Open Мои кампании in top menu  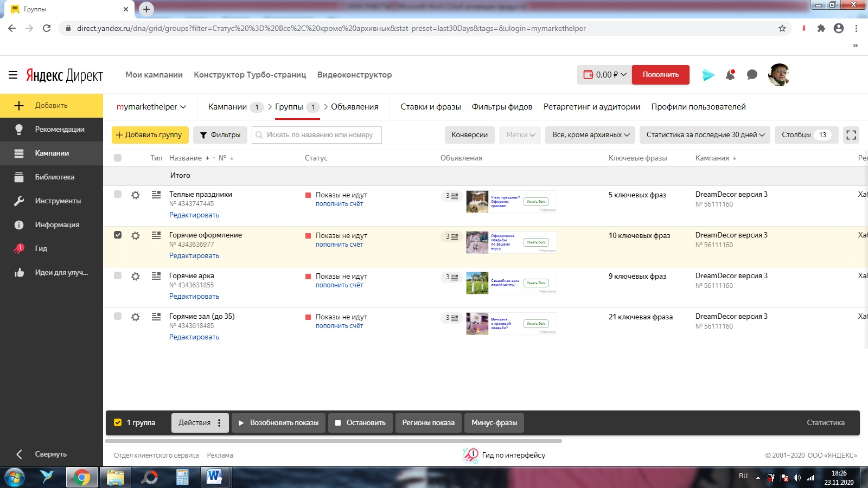pyautogui.click(x=154, y=75)
